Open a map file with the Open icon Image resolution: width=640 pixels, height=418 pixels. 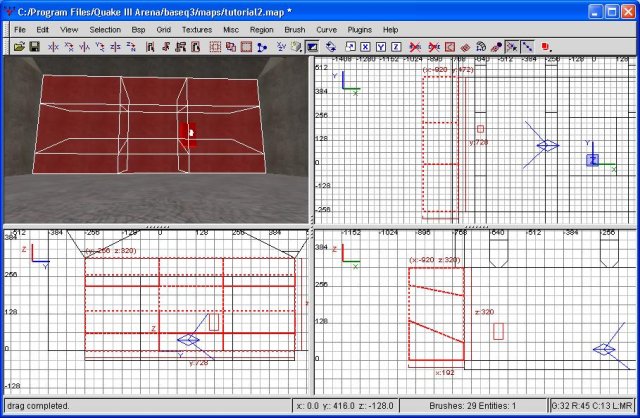pos(19,47)
